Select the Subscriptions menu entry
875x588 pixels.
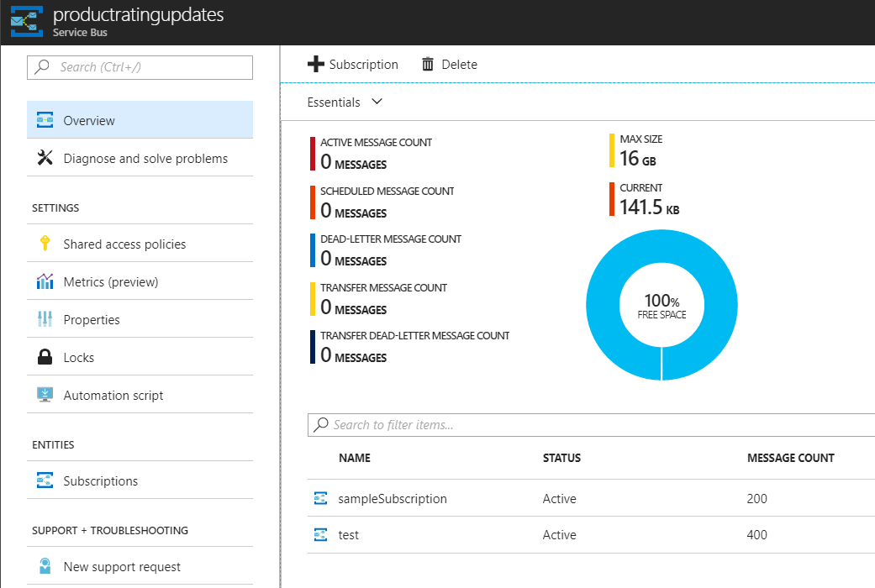pyautogui.click(x=100, y=480)
